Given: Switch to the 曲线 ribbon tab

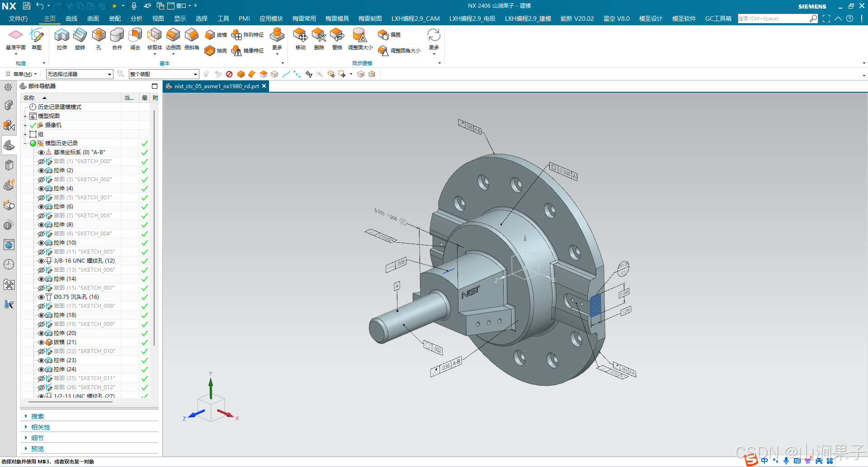Looking at the screenshot, I should (x=71, y=19).
